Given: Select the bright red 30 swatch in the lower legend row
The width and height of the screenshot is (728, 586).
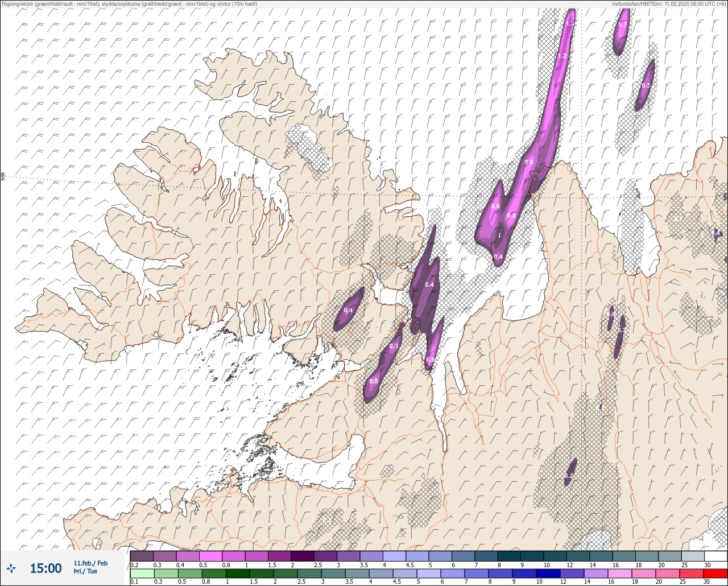Looking at the screenshot, I should [715, 573].
